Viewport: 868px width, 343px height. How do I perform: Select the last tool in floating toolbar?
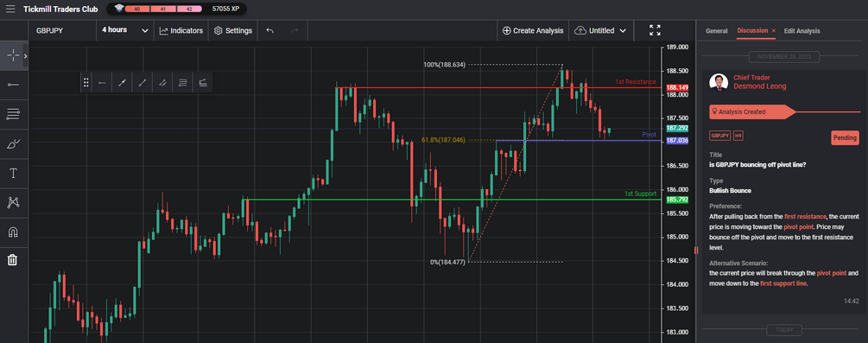[x=203, y=83]
